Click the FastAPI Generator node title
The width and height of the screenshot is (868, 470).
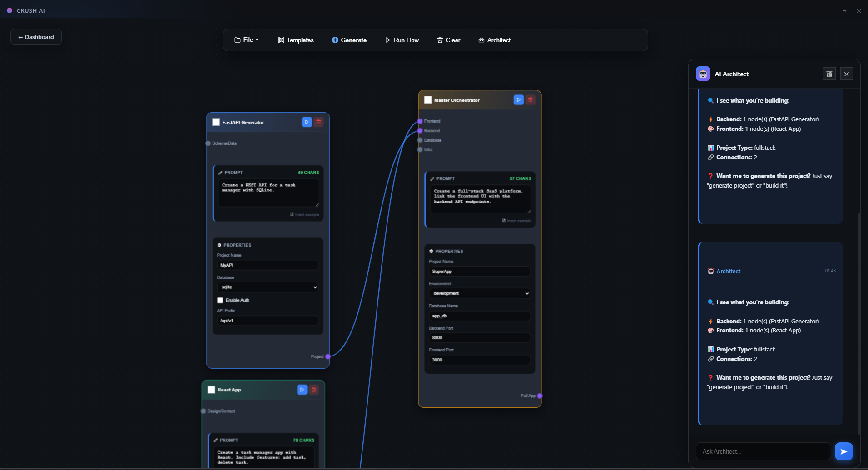243,122
